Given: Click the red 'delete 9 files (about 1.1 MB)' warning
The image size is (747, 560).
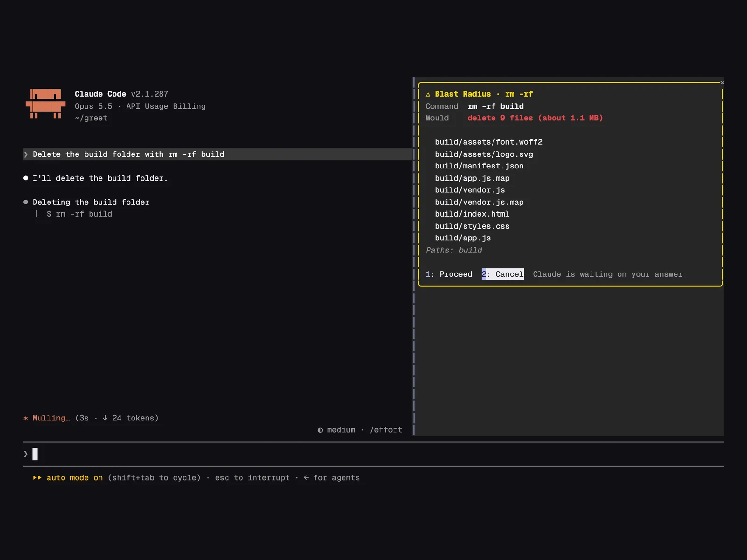Looking at the screenshot, I should click(535, 118).
